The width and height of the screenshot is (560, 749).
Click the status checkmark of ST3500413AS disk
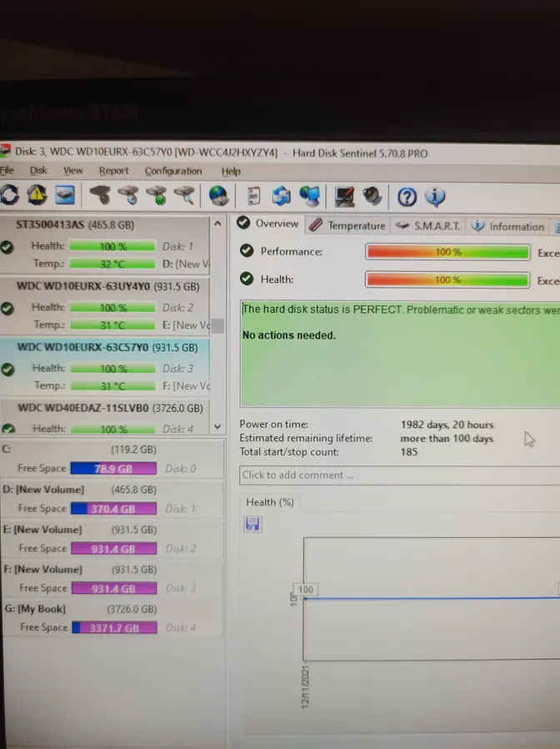coord(7,247)
